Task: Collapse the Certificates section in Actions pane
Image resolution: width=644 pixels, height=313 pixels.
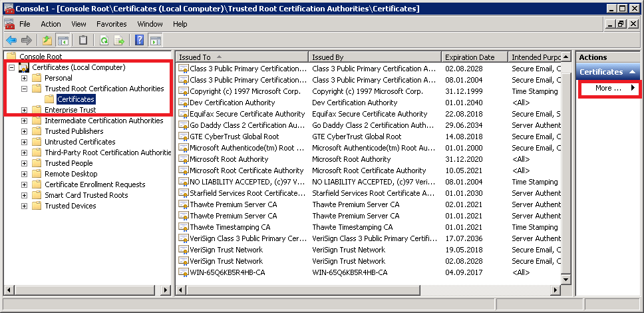Action: point(633,72)
